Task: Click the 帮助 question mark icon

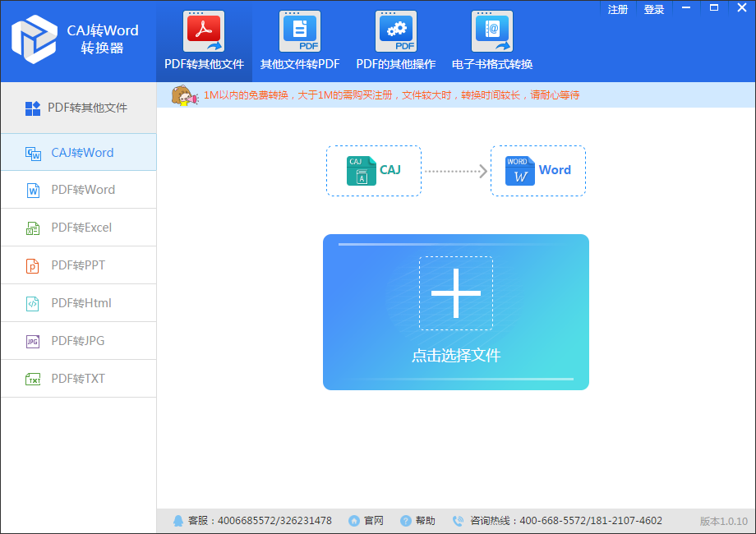Action: (x=405, y=520)
